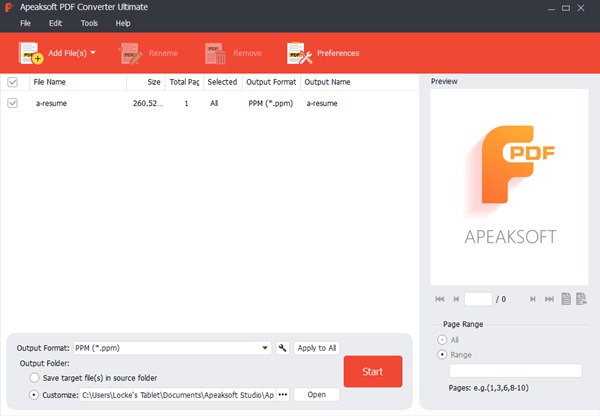The width and height of the screenshot is (600, 416).
Task: Open the Help menu
Action: (123, 23)
